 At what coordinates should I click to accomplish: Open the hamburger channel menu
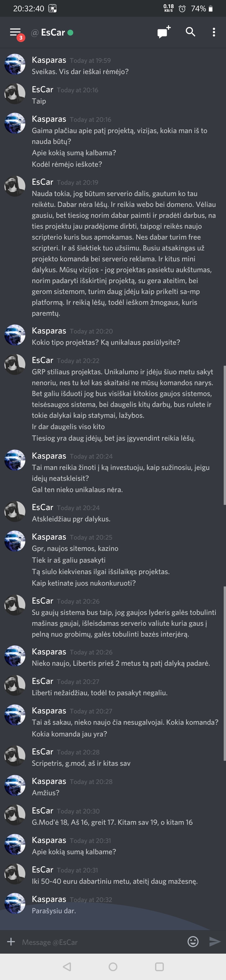coord(15,33)
